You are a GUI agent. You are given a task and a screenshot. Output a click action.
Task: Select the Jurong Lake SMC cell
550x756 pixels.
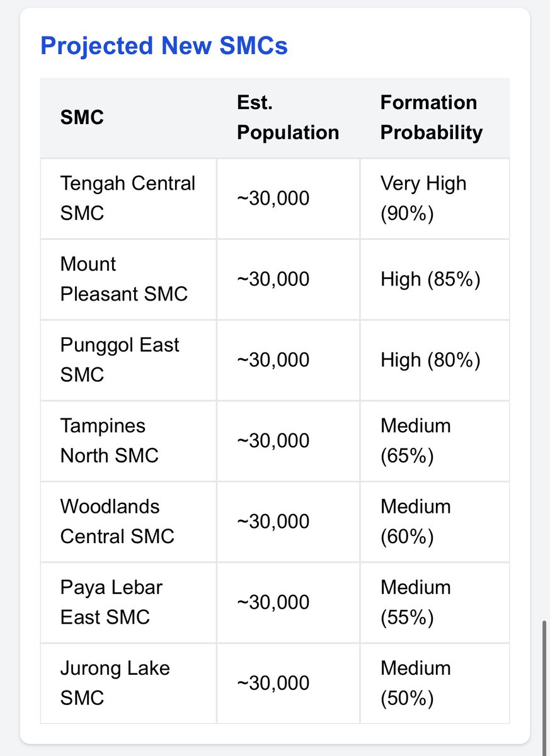(x=115, y=682)
